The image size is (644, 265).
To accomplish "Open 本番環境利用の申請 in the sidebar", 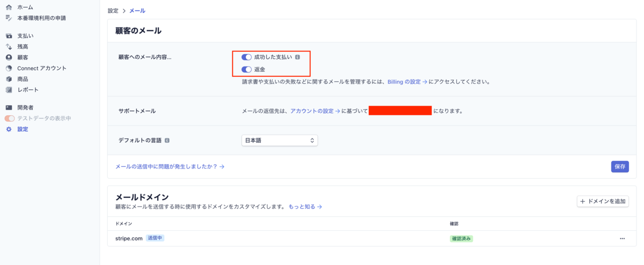I will pos(42,18).
